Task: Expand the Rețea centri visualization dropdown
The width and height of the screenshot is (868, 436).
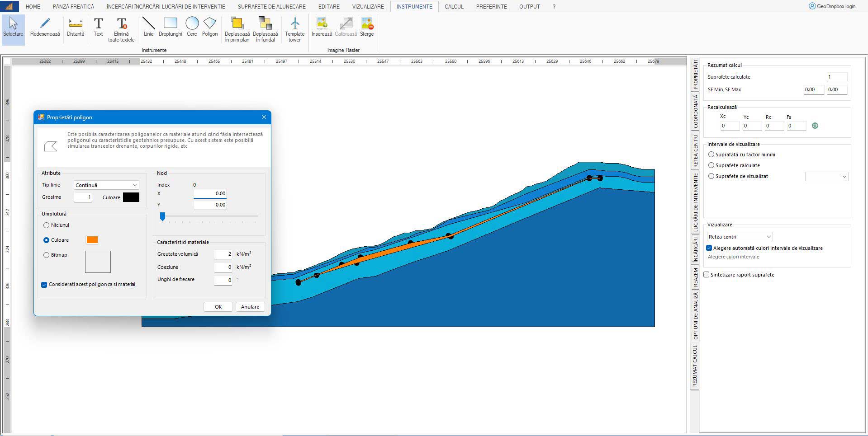Action: (740, 237)
